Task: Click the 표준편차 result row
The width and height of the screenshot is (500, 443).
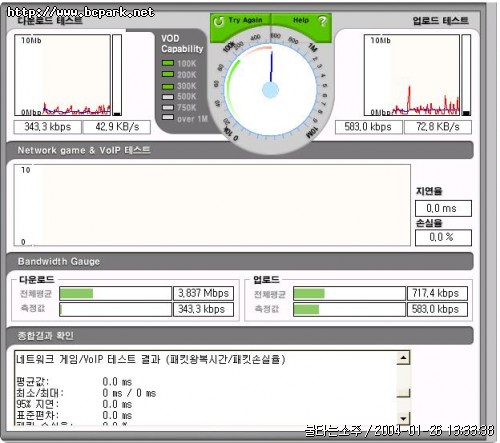Action: click(x=74, y=415)
